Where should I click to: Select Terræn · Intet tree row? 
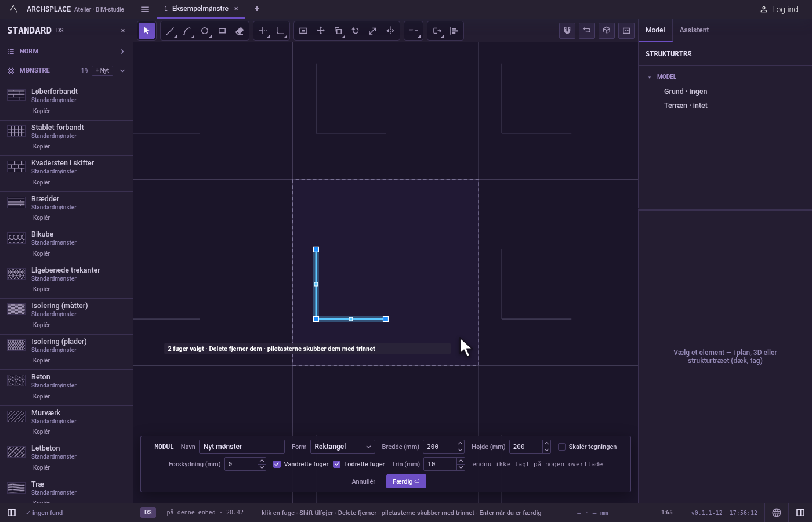(686, 106)
